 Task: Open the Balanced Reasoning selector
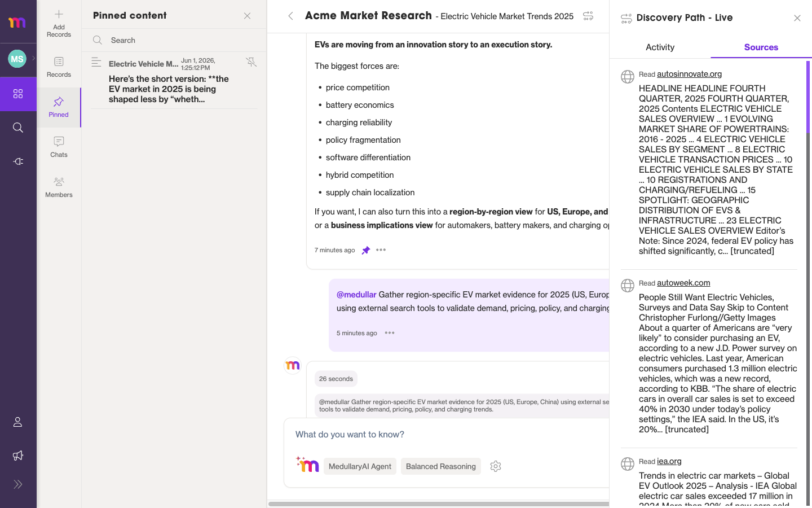(x=440, y=466)
